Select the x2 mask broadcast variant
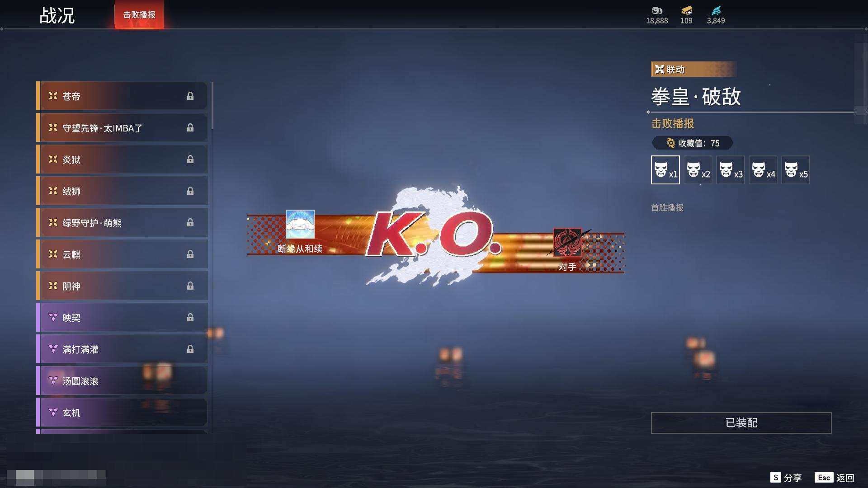Image resolution: width=868 pixels, height=488 pixels. (x=698, y=170)
